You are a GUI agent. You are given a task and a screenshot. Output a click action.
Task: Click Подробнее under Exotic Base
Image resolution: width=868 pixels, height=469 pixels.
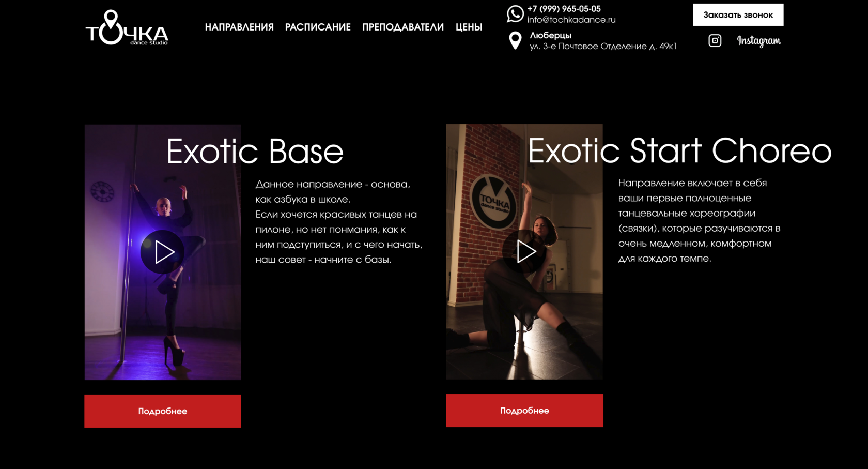[x=163, y=411]
